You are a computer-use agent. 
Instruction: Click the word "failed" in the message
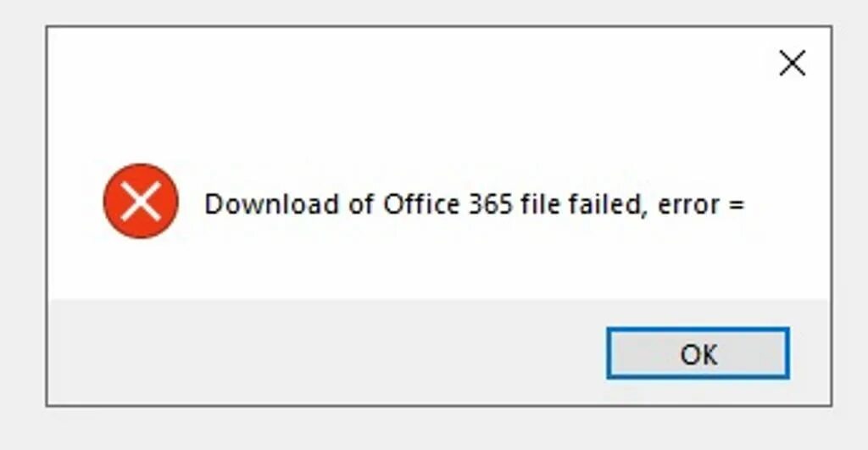pyautogui.click(x=604, y=204)
